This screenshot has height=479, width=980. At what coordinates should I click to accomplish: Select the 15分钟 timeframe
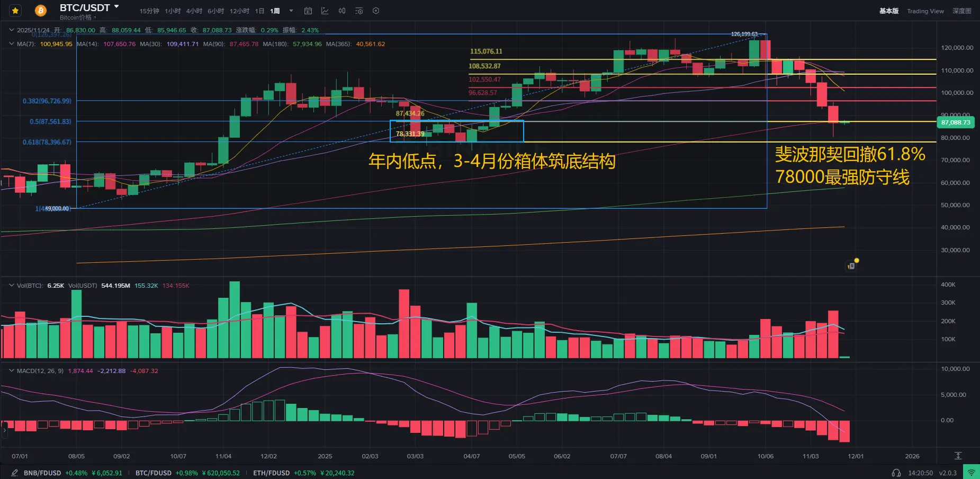coord(149,11)
